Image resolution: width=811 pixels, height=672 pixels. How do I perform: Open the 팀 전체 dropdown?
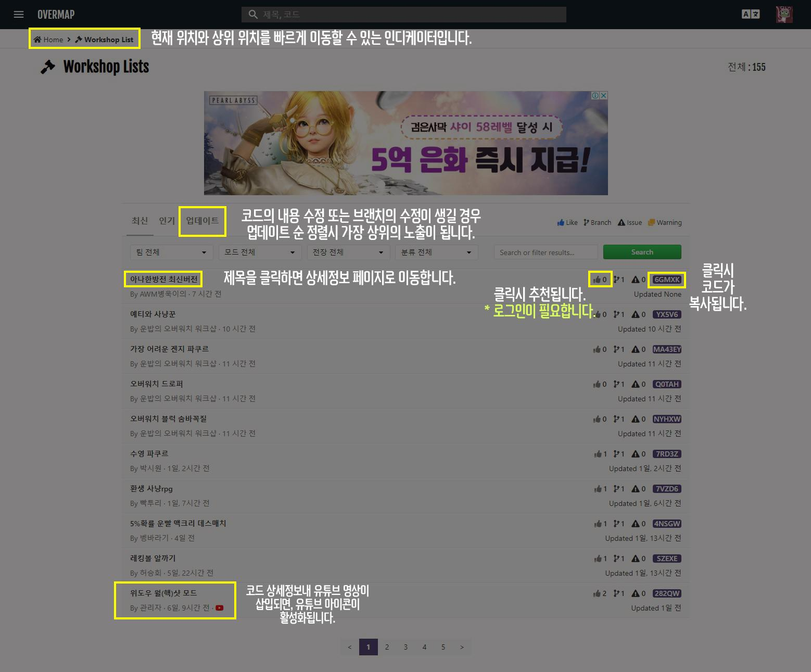(x=172, y=252)
